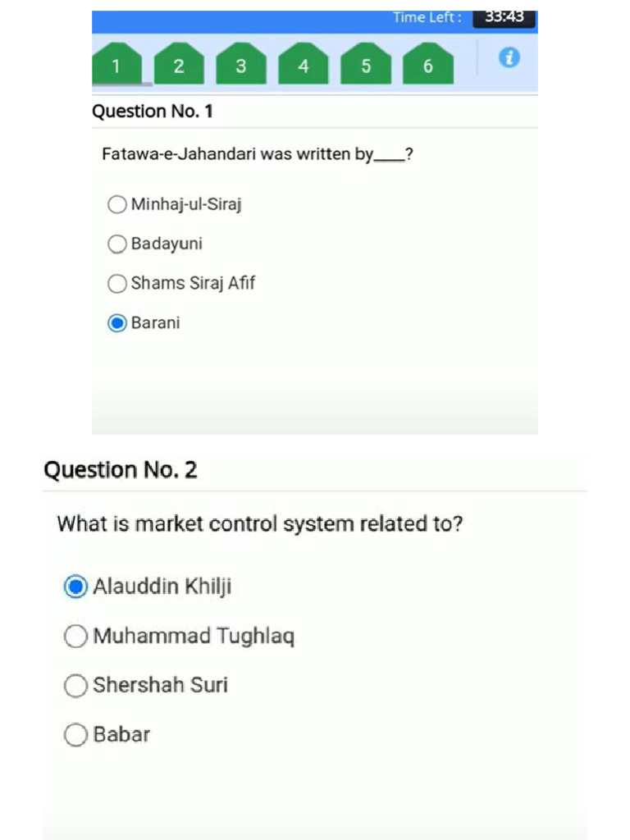
Task: Click the market control system question text
Action: [x=260, y=523]
